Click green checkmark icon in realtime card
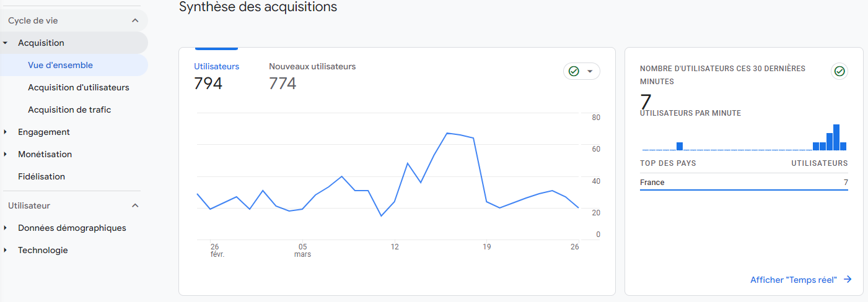This screenshot has width=868, height=302. (x=840, y=72)
